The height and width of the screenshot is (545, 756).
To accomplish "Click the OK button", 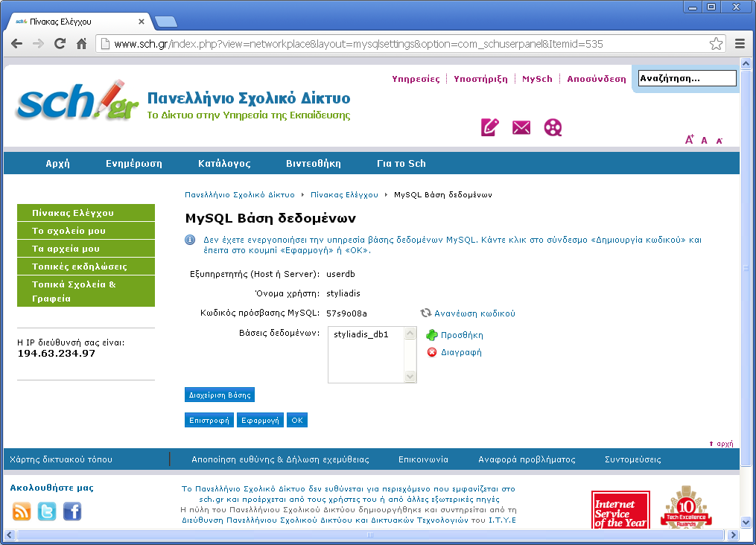I will coord(297,420).
